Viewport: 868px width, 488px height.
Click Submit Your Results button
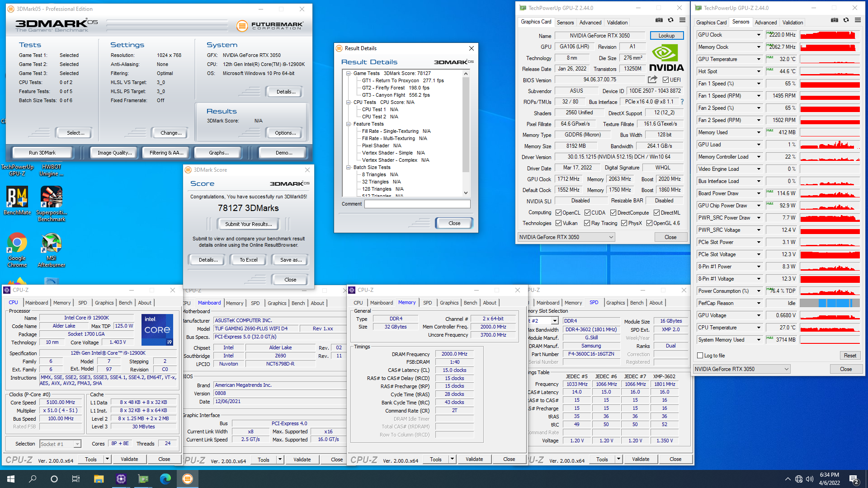pyautogui.click(x=248, y=224)
